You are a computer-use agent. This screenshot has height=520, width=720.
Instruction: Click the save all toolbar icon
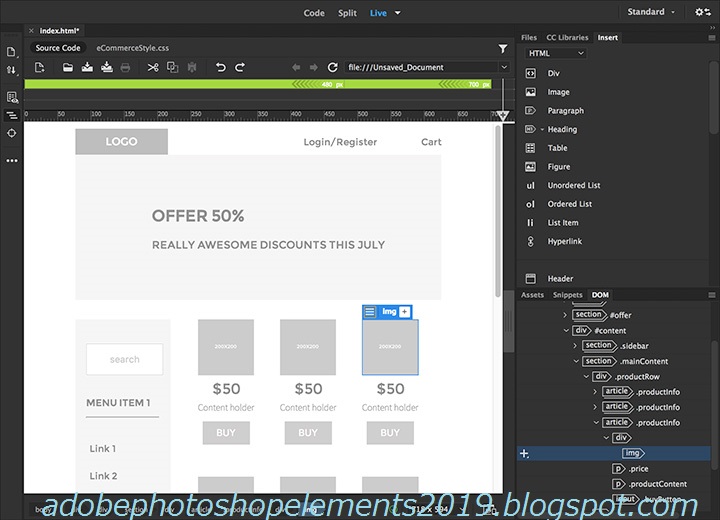click(107, 68)
